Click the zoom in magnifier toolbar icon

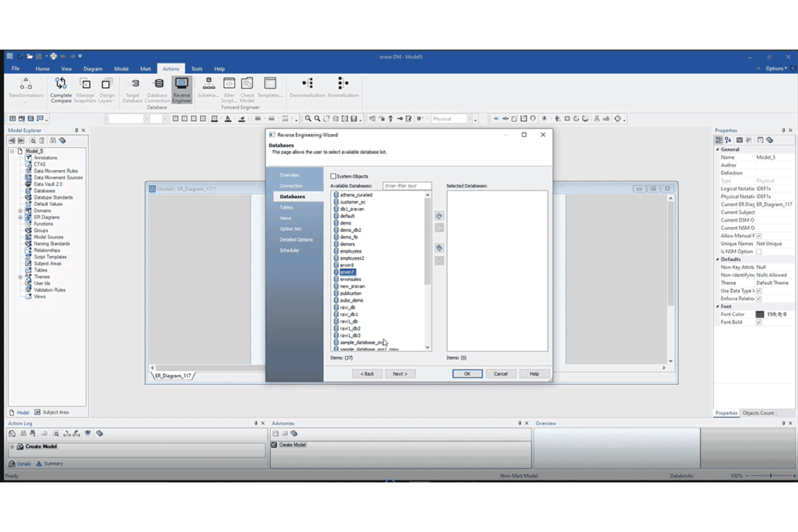point(308,119)
